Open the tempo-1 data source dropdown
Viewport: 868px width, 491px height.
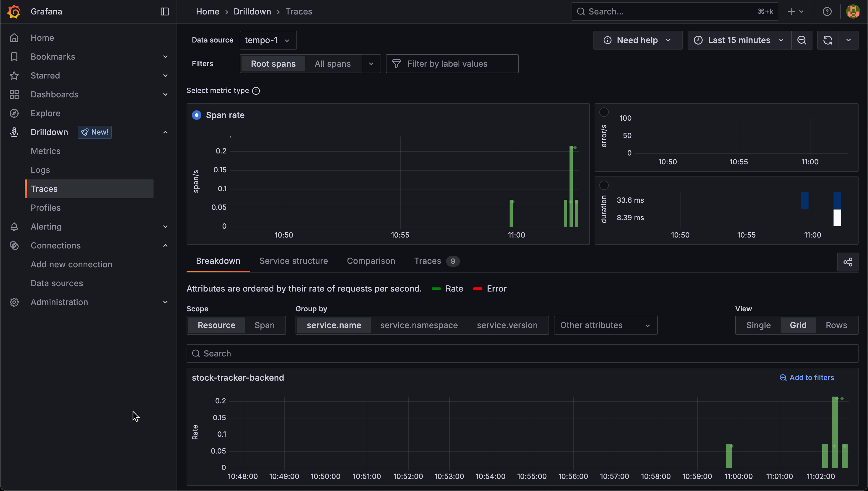pyautogui.click(x=268, y=40)
